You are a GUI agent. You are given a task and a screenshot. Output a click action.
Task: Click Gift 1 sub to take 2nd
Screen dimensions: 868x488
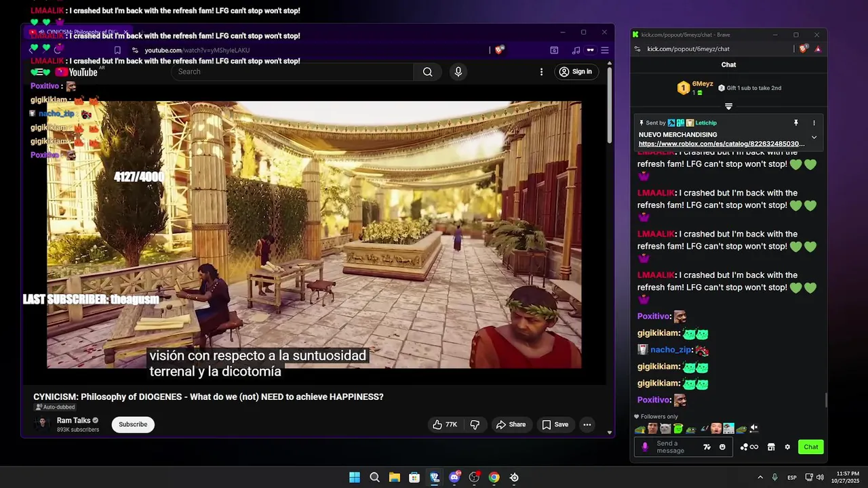coord(749,88)
